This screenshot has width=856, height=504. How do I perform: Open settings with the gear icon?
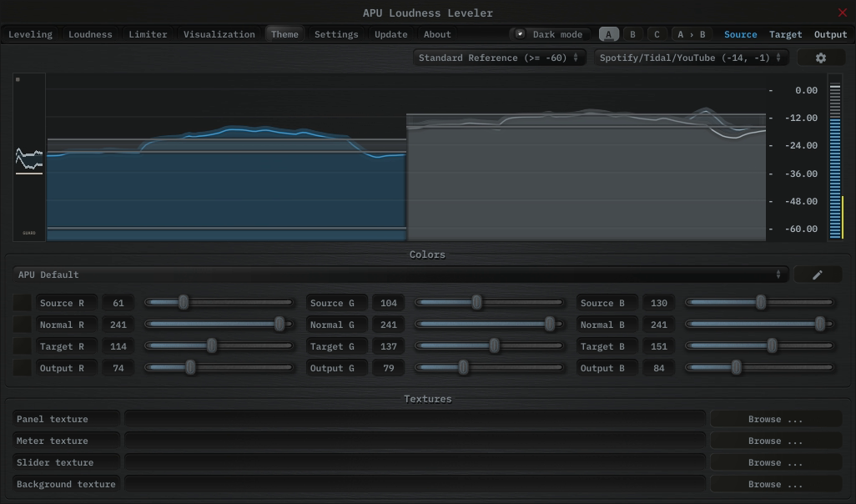(x=820, y=58)
